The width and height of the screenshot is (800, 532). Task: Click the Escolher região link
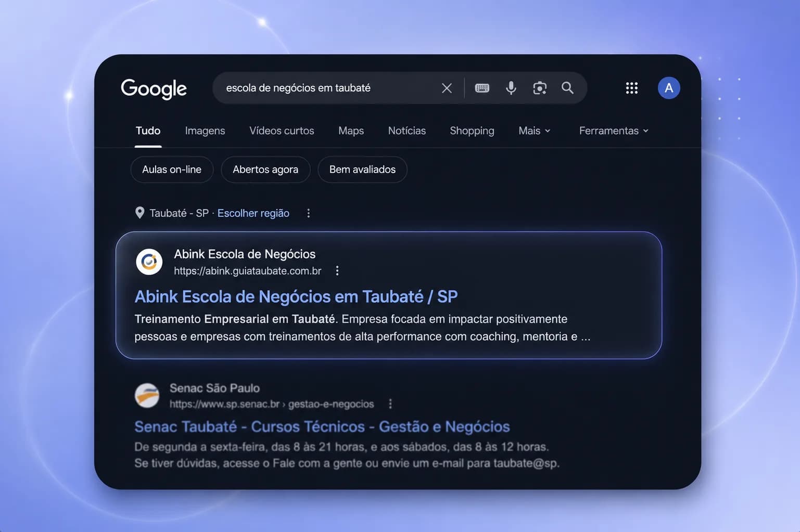click(x=253, y=213)
